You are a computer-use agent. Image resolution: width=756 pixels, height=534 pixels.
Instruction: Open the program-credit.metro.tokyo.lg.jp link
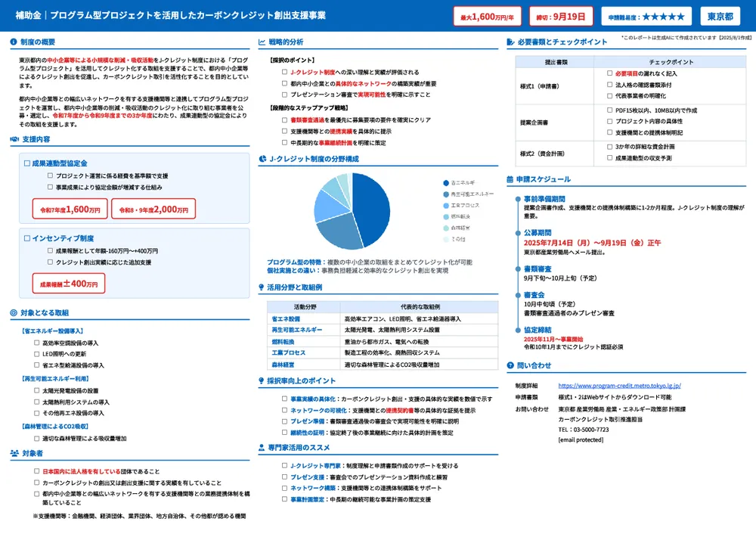620,386
